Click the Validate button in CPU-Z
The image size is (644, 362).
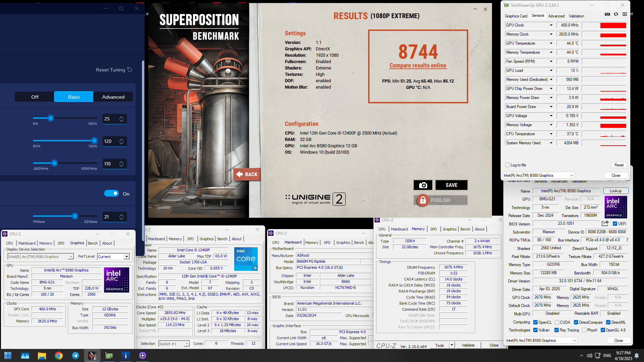point(468,345)
